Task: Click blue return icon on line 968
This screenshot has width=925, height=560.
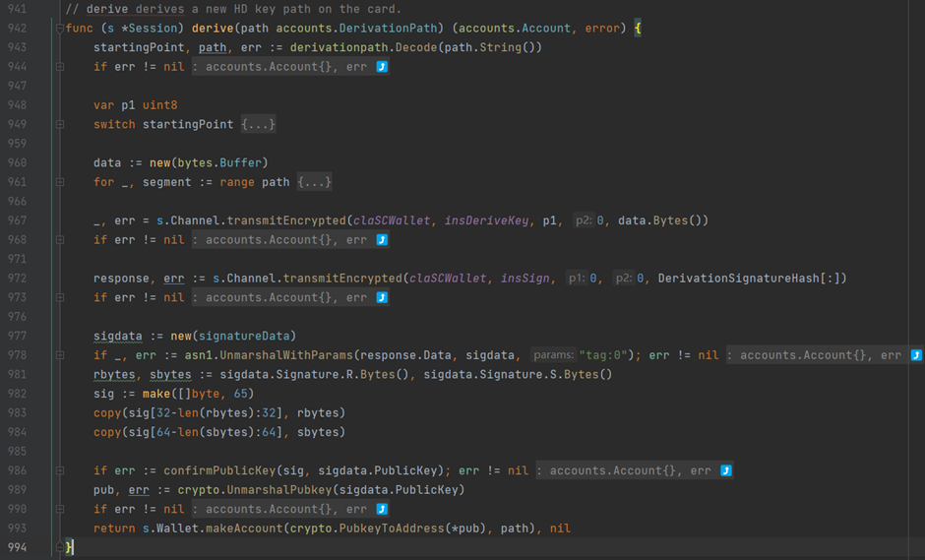Action: click(x=382, y=240)
